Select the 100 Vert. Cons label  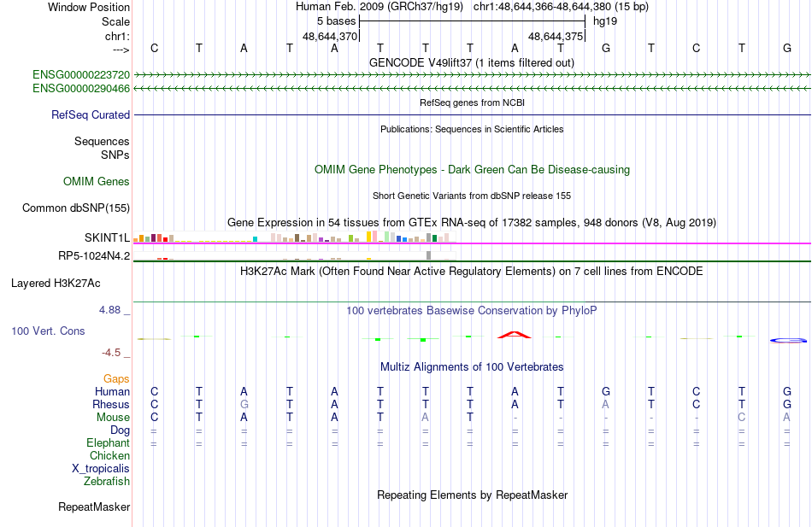pos(48,331)
